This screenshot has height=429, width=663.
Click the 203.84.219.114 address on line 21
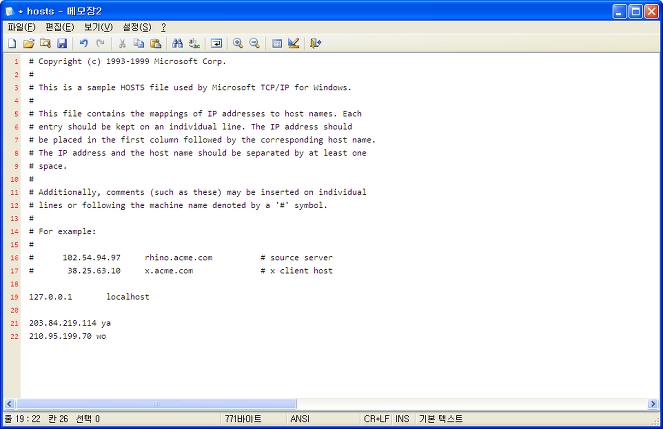pos(63,323)
